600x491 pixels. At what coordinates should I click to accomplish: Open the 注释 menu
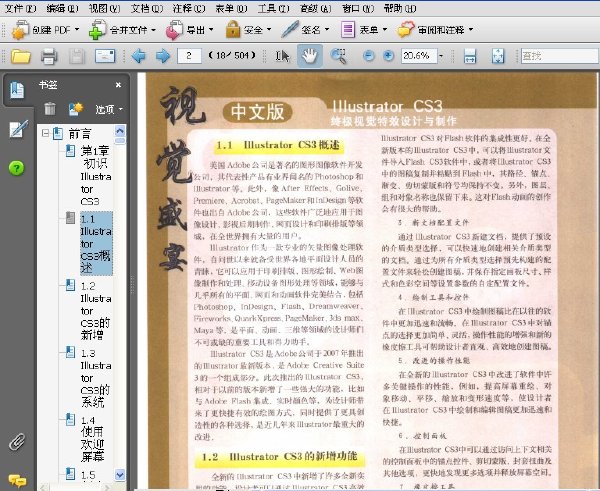189,8
